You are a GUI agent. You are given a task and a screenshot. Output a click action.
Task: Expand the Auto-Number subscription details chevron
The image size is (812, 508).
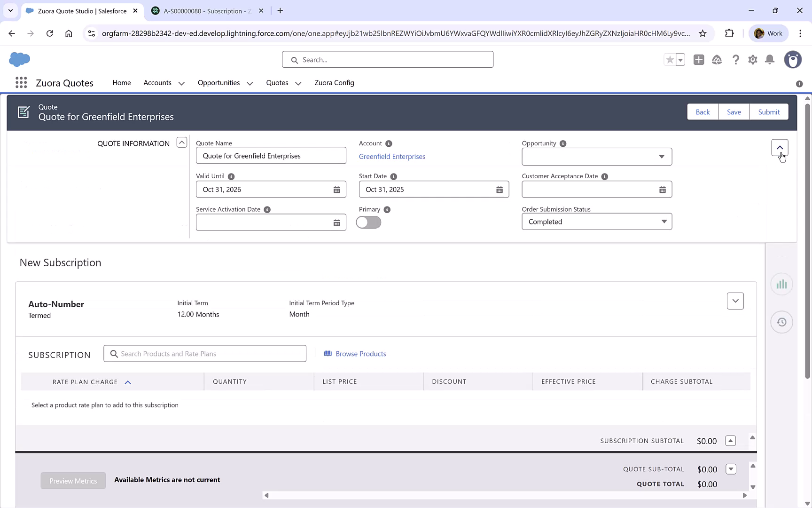(735, 301)
